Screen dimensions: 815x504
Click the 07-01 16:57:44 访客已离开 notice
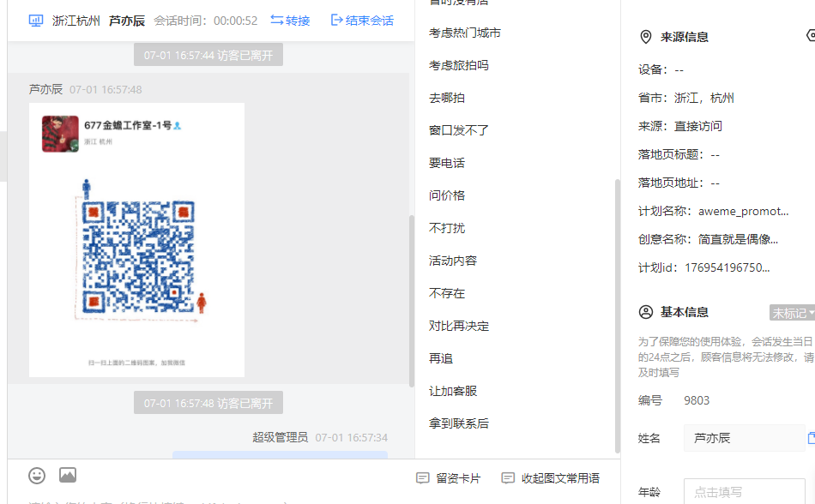(x=208, y=55)
